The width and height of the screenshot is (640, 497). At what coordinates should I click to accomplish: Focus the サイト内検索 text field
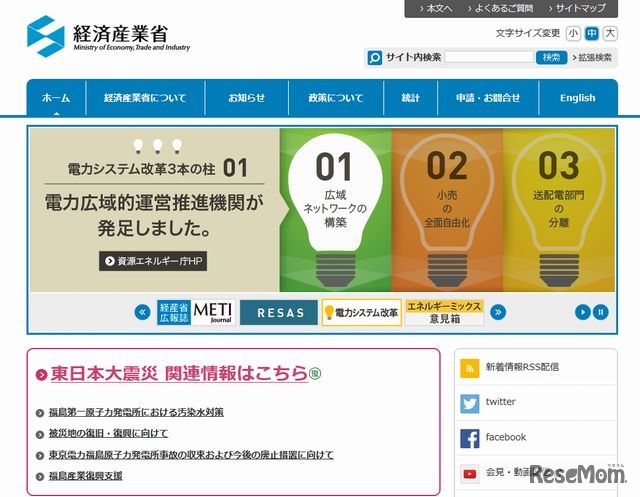[489, 57]
